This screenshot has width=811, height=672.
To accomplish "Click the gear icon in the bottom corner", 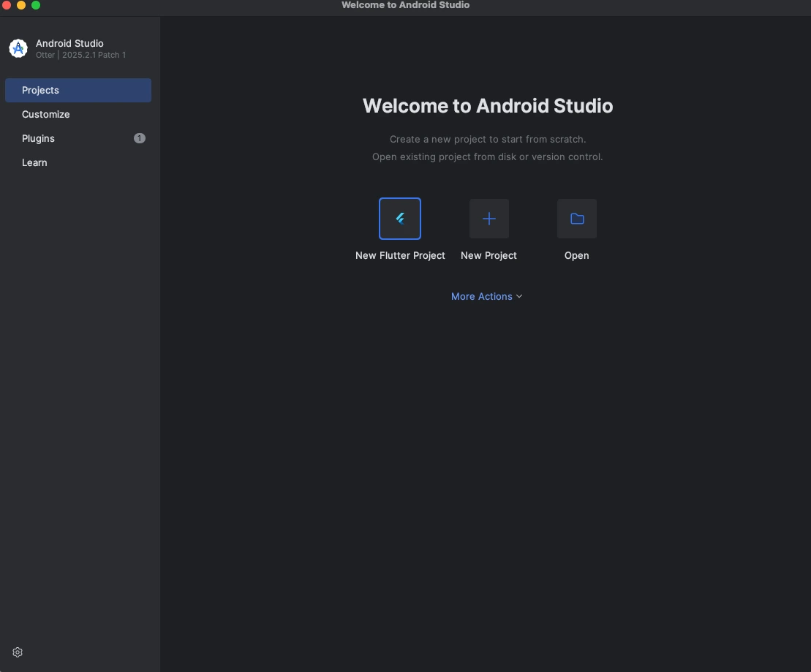I will (x=17, y=652).
